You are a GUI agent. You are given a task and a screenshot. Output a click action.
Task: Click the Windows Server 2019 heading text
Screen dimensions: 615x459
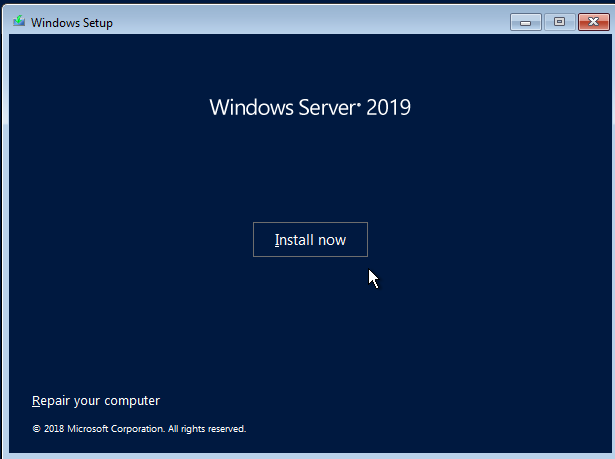310,107
